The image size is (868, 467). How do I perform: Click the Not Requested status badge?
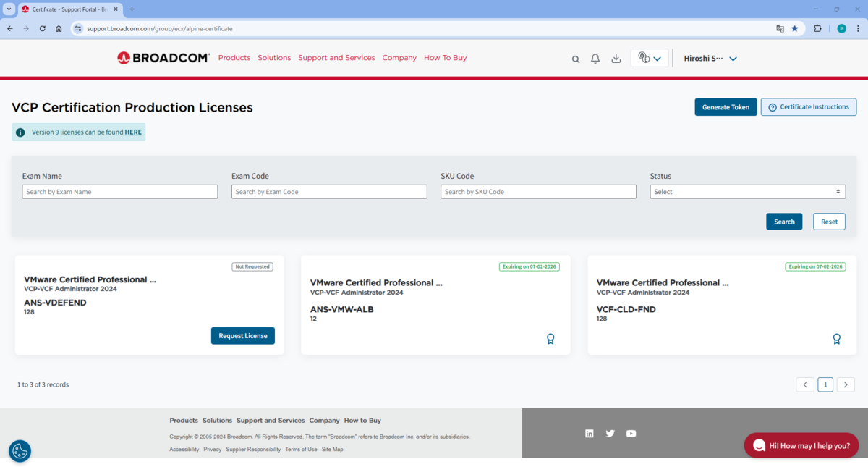(x=252, y=266)
